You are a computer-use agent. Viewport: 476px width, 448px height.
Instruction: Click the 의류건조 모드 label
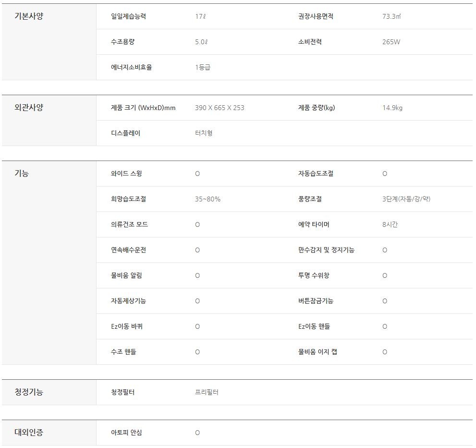pyautogui.click(x=129, y=224)
